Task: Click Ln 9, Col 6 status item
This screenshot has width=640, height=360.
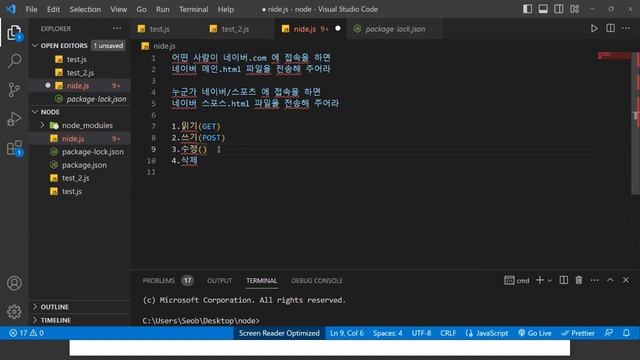Action: [347, 333]
